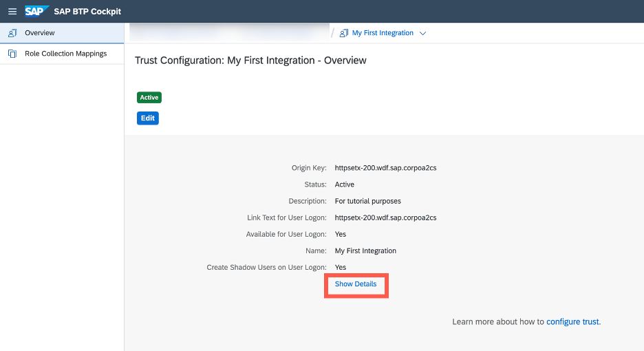
Task: Open the configure trust help link
Action: [x=572, y=322]
